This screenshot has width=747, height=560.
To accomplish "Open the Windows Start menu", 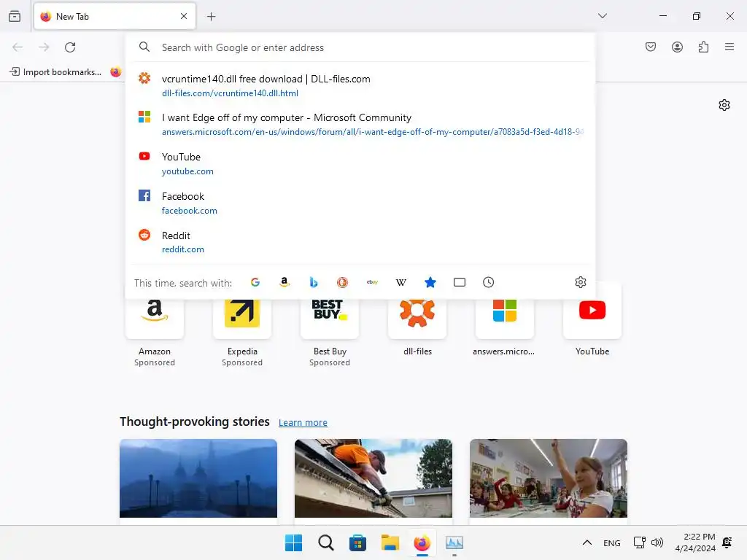I will coord(293,542).
